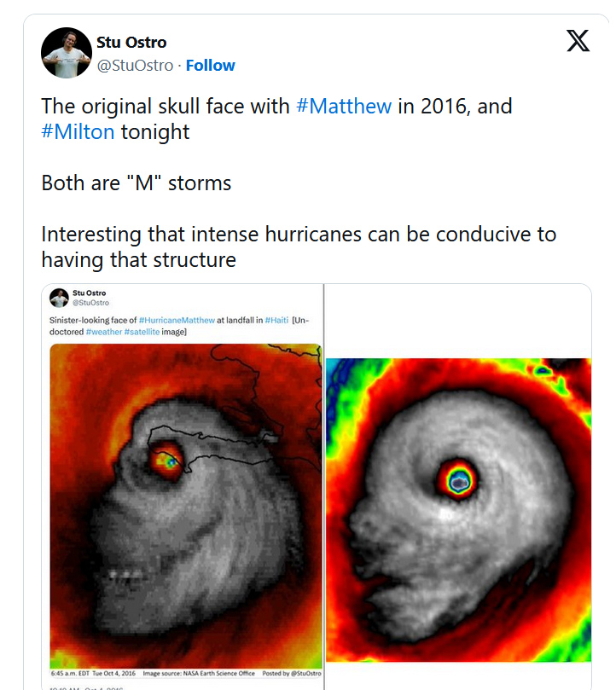Click Stu Ostro name in embedded tweet
616x690 pixels.
point(90,293)
